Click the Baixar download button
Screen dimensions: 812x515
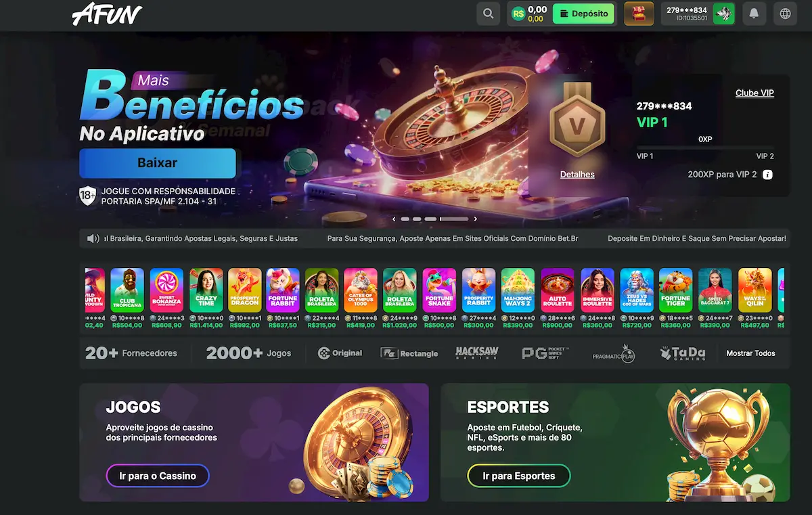pyautogui.click(x=158, y=163)
